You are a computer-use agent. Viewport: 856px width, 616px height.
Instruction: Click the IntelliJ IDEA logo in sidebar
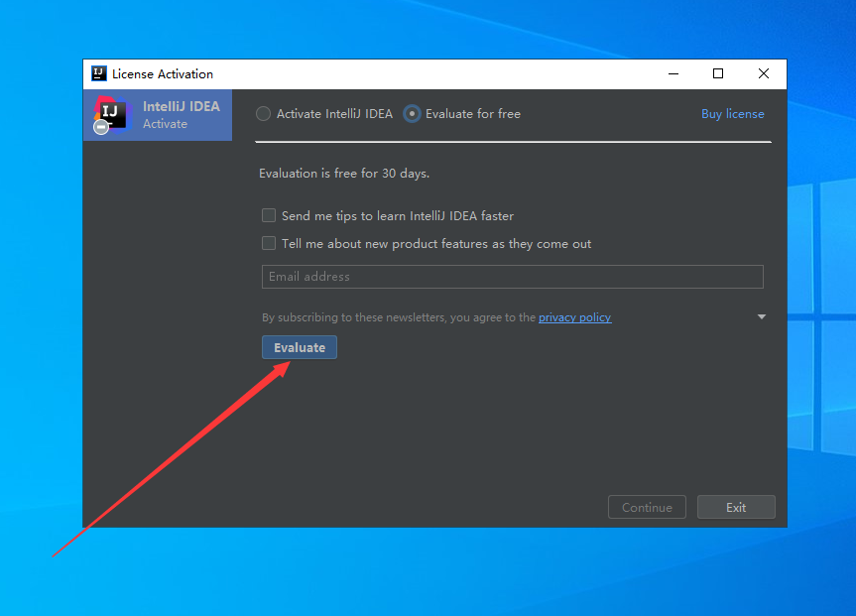112,113
